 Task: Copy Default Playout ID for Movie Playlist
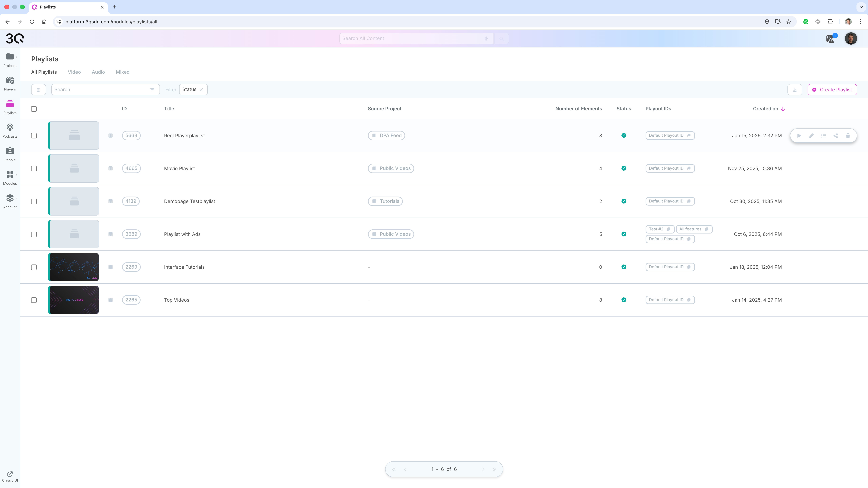pos(689,168)
